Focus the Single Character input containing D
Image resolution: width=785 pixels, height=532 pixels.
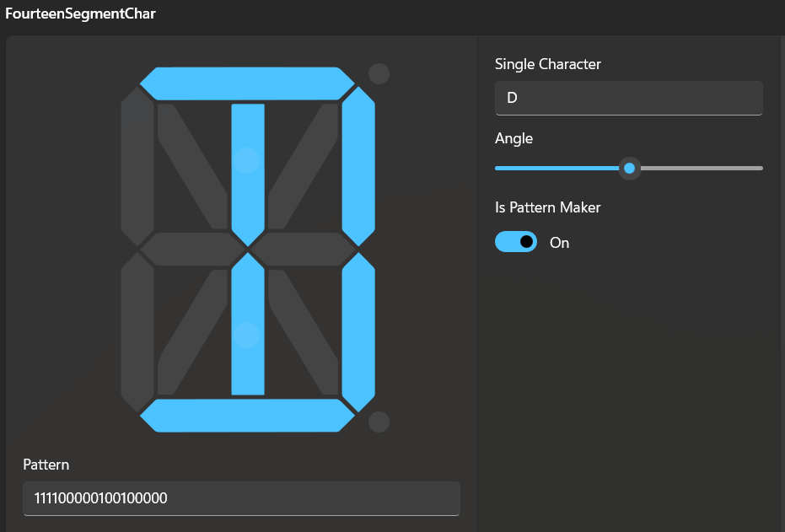click(629, 98)
